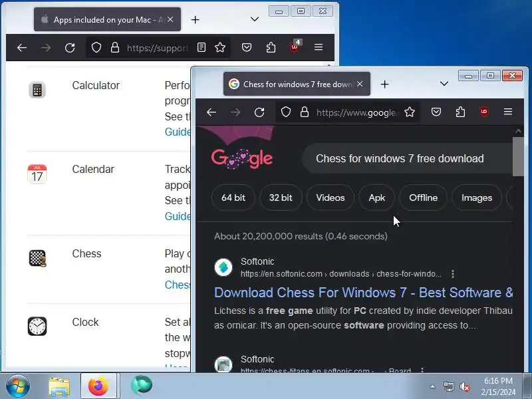Click the Google search query box

[x=407, y=158]
